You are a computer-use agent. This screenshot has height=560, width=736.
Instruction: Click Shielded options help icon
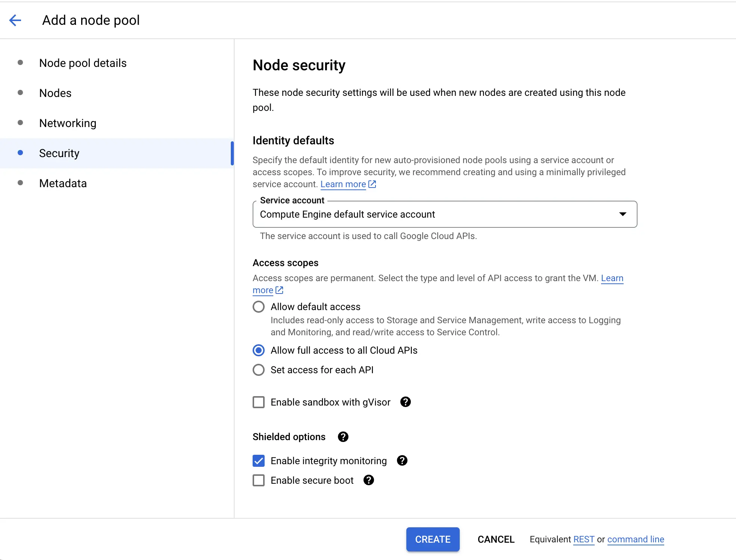(x=343, y=436)
